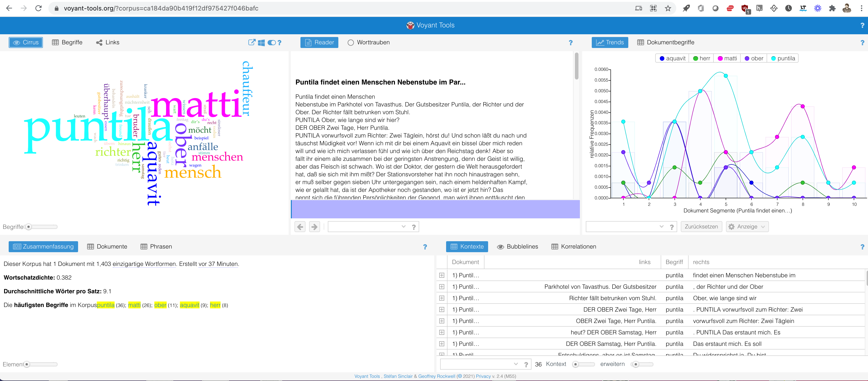Viewport: 868px width, 381px height.
Task: Click the highlighted term matti in summary
Action: [x=134, y=305]
